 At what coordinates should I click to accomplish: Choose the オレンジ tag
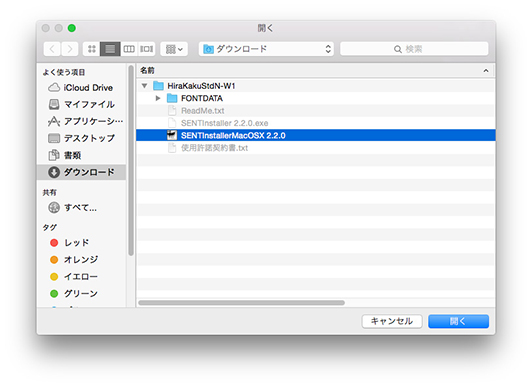81,259
